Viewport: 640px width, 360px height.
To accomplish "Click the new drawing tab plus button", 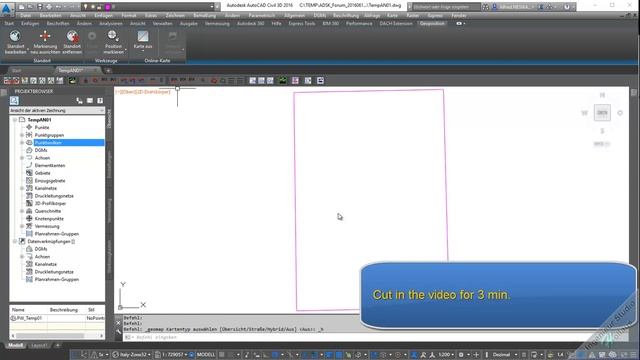I will click(108, 70).
